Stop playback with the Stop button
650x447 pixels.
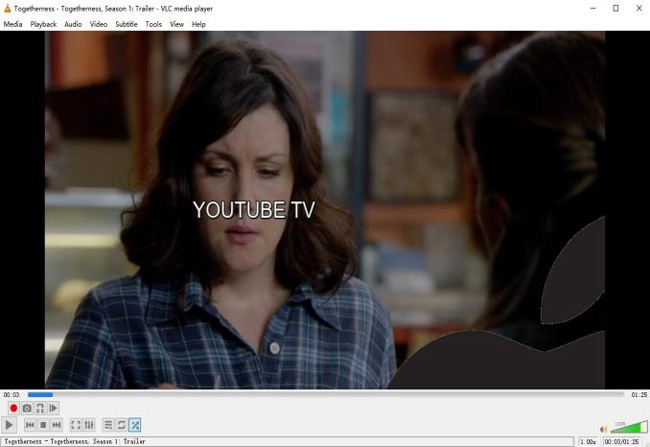[43, 425]
